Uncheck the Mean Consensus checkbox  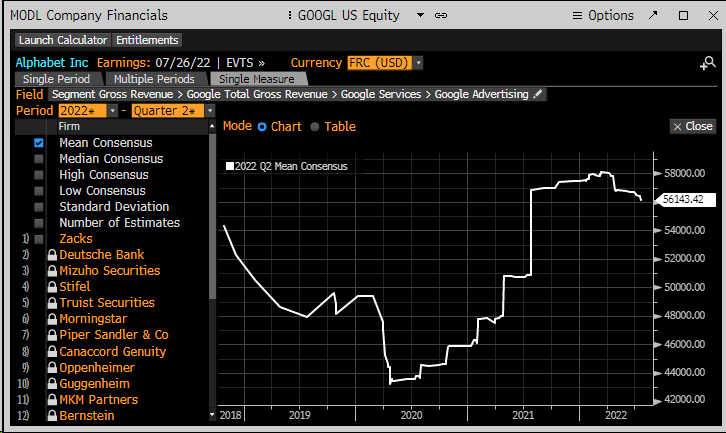pos(39,143)
